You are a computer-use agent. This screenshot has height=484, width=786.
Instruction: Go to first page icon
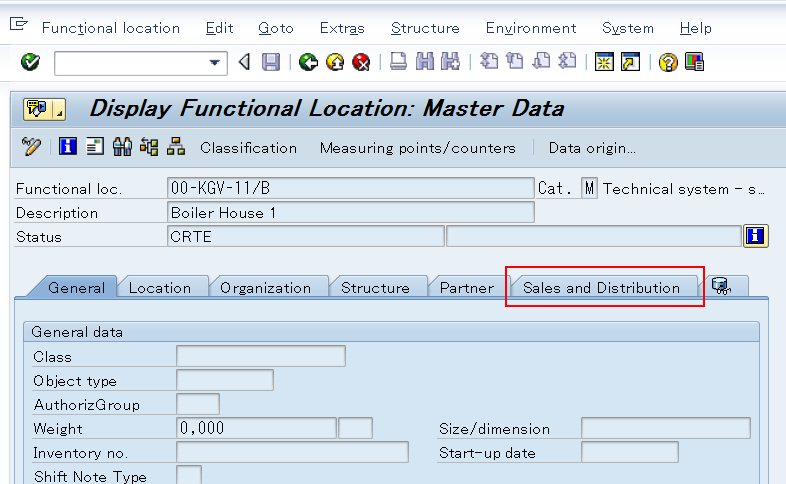(x=489, y=62)
